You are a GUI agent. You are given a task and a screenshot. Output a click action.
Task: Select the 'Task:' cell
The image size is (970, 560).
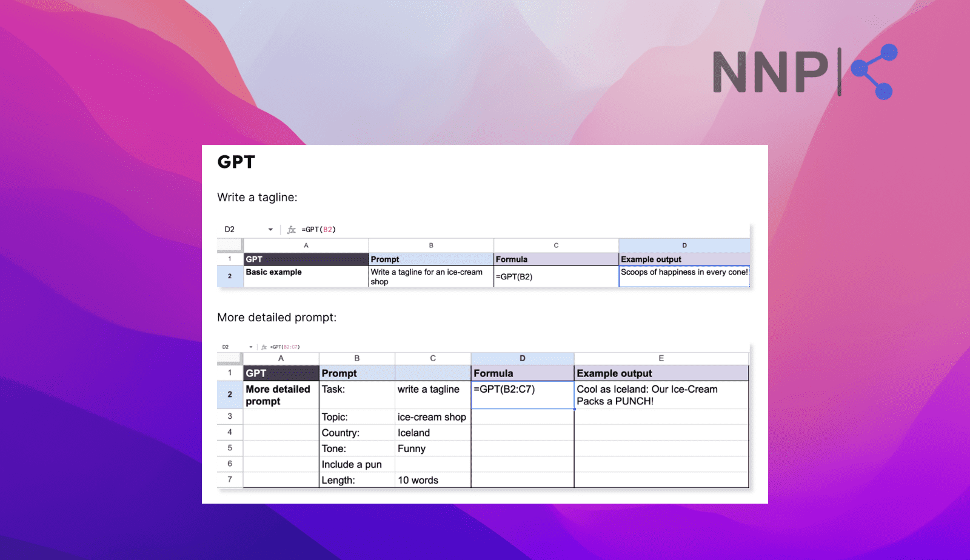pyautogui.click(x=357, y=395)
